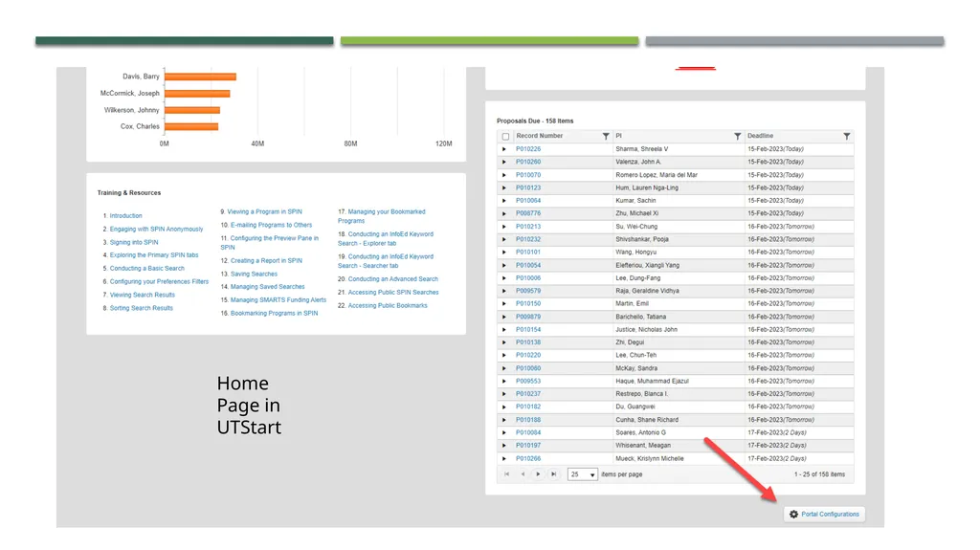980x550 pixels.
Task: Select PI cell "Sharma, Shreela V"
Action: pyautogui.click(x=641, y=149)
